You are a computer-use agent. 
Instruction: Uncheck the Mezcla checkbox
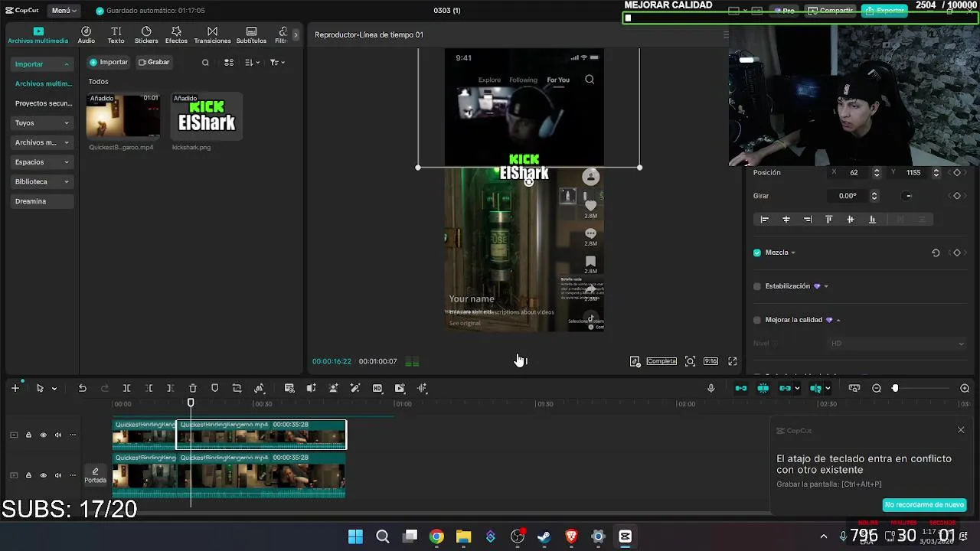point(757,253)
